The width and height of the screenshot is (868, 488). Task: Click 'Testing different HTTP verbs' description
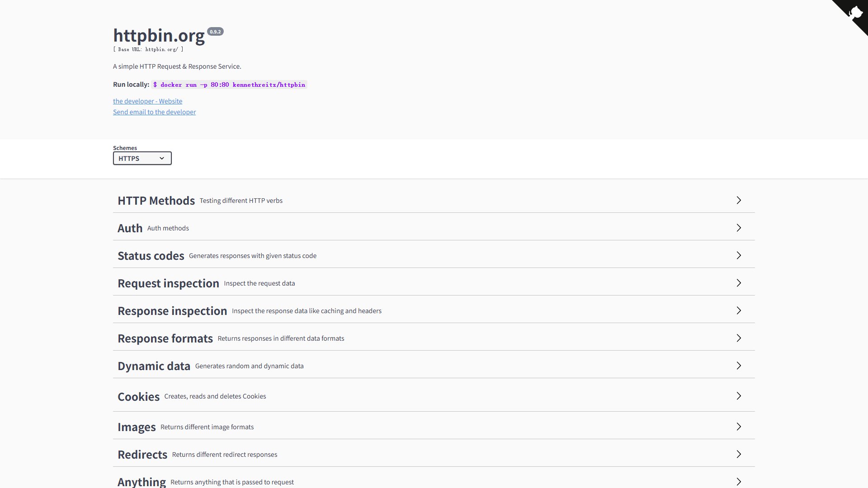[241, 201]
